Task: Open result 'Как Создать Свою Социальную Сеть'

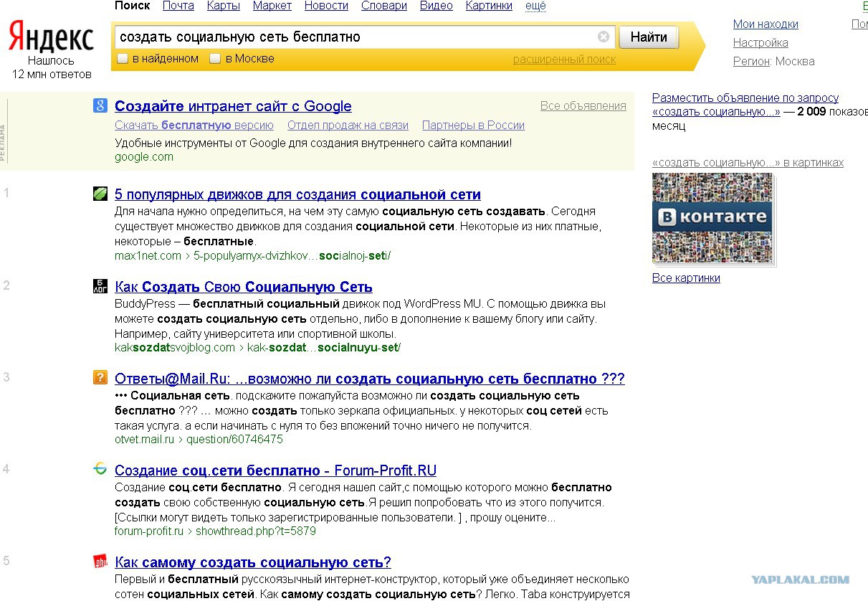Action: click(x=244, y=287)
